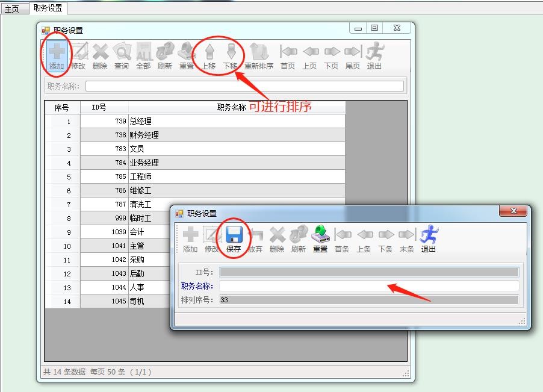The image size is (543, 392).
Task: Click 删除 in the dialog toolbar
Action: click(277, 239)
